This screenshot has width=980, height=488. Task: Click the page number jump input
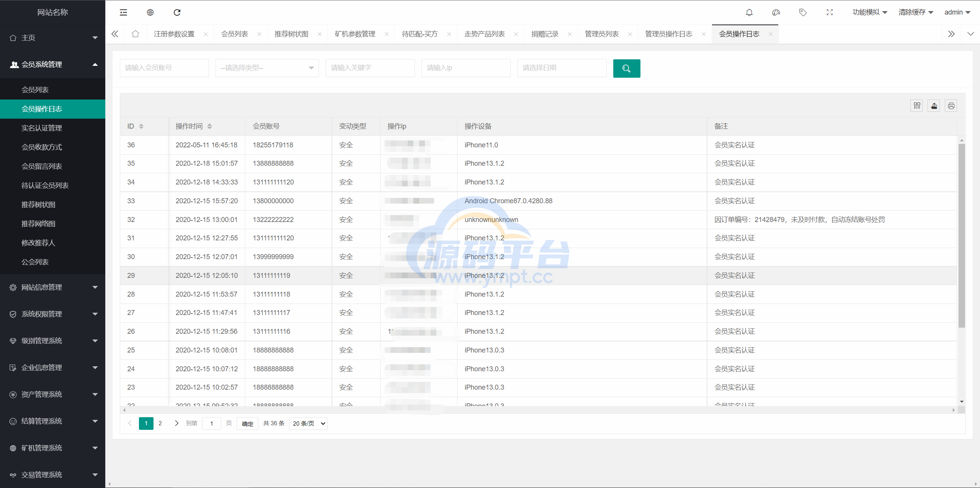[211, 423]
